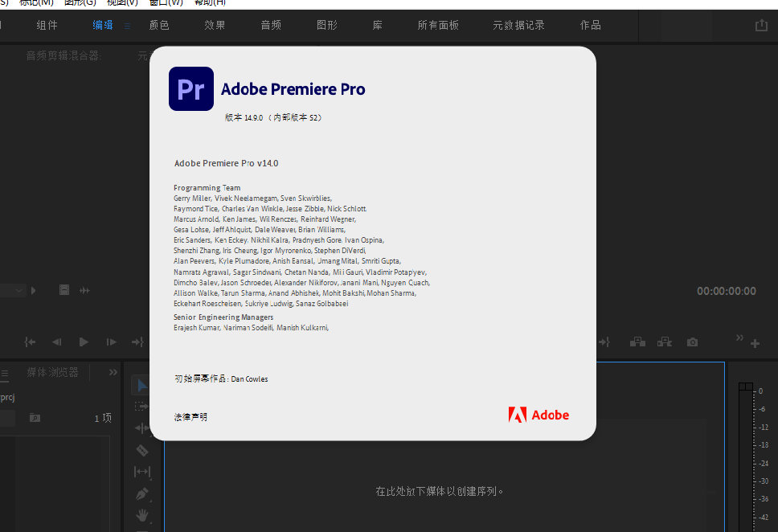Open the 窗口(W) menu
The image size is (778, 532).
(x=166, y=2)
